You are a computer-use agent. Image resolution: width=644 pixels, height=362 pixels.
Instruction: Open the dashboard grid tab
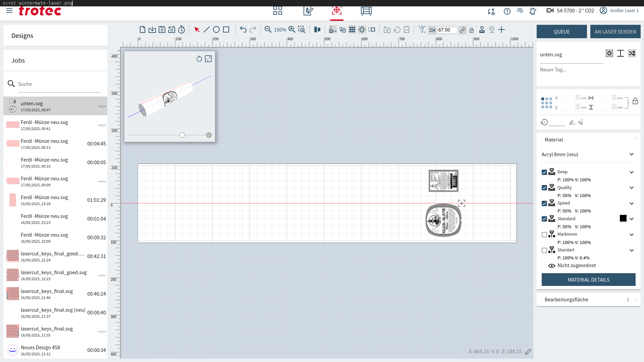pyautogui.click(x=278, y=11)
